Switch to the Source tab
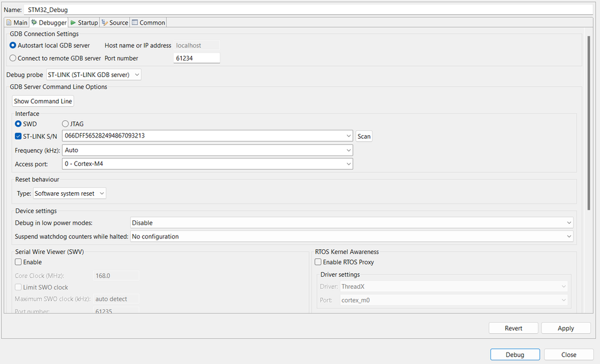The height and width of the screenshot is (364, 600). 115,23
